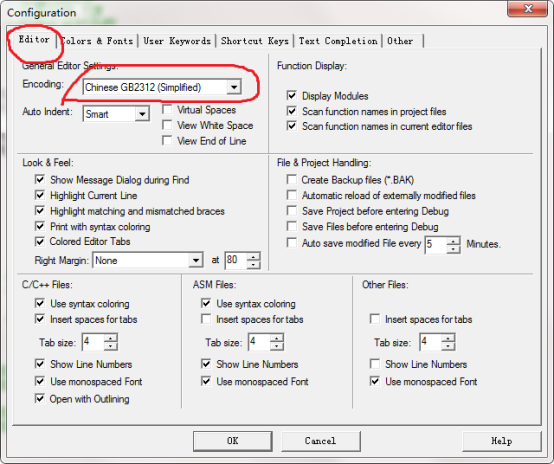Viewport: 554px width, 464px height.
Task: Enable the Virtual Spaces checkbox
Action: click(x=167, y=109)
